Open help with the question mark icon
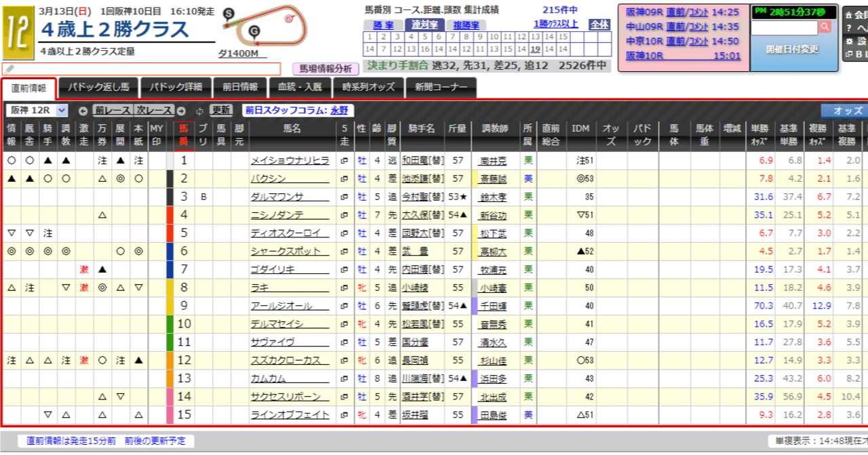 (848, 27)
